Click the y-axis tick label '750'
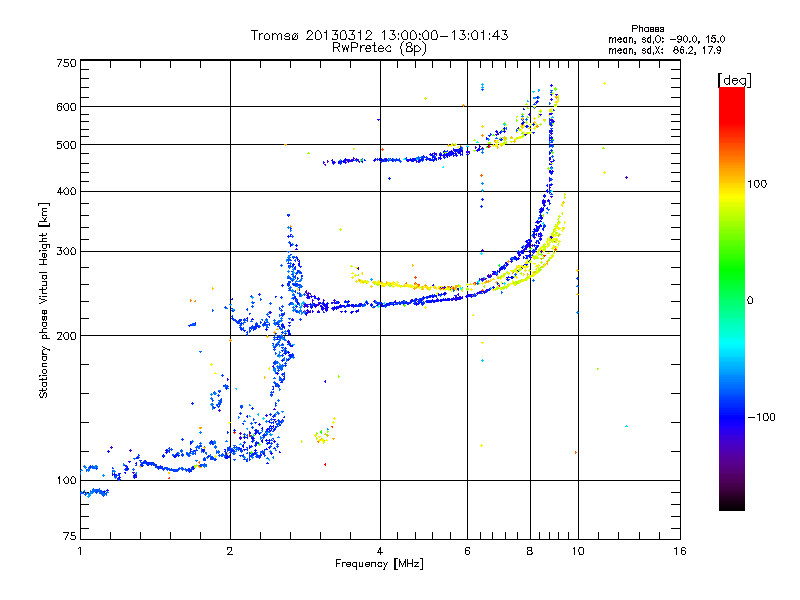The height and width of the screenshot is (600, 800). 66,63
